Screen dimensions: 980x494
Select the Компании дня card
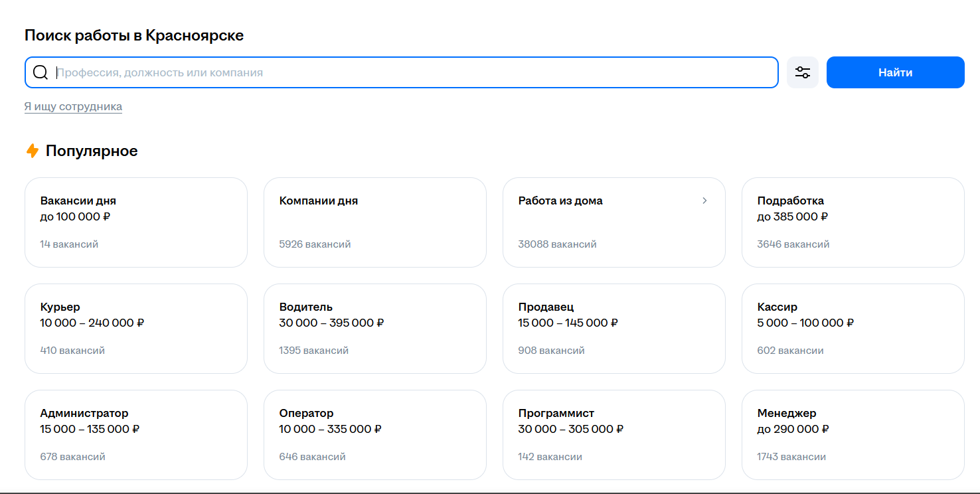(375, 222)
